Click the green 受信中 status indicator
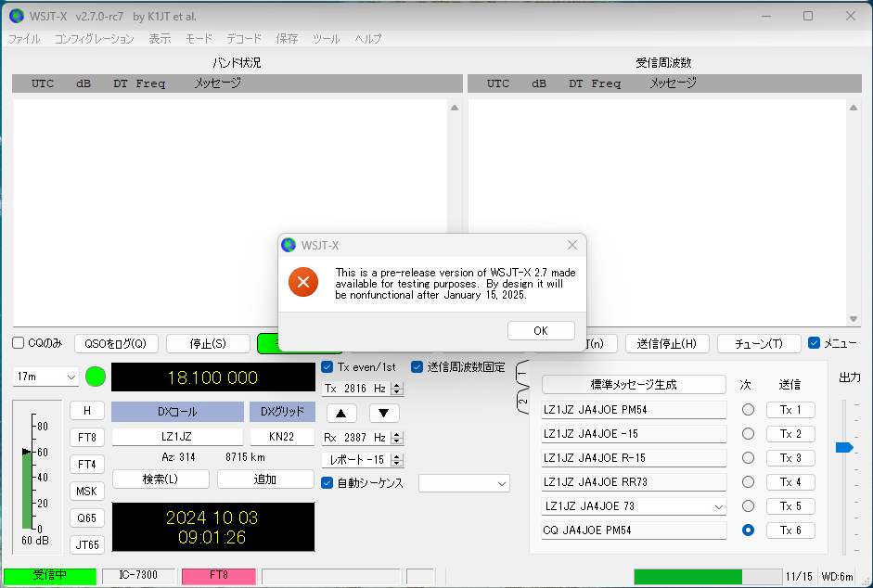Image resolution: width=873 pixels, height=588 pixels. pos(49,575)
